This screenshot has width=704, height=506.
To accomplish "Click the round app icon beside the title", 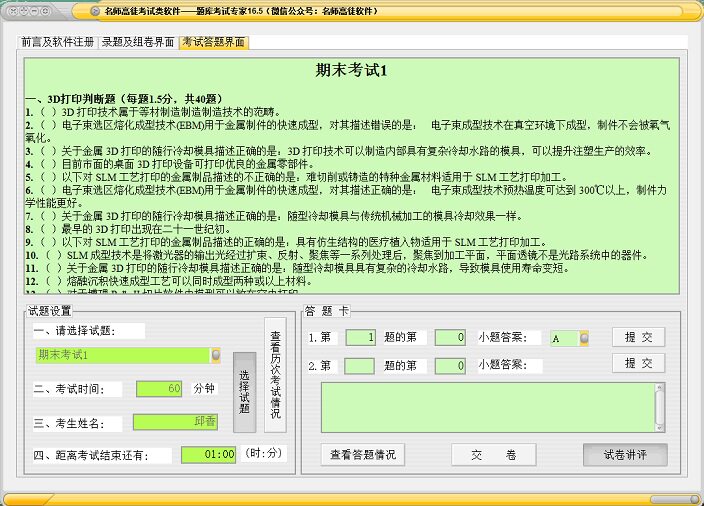I will click(95, 11).
